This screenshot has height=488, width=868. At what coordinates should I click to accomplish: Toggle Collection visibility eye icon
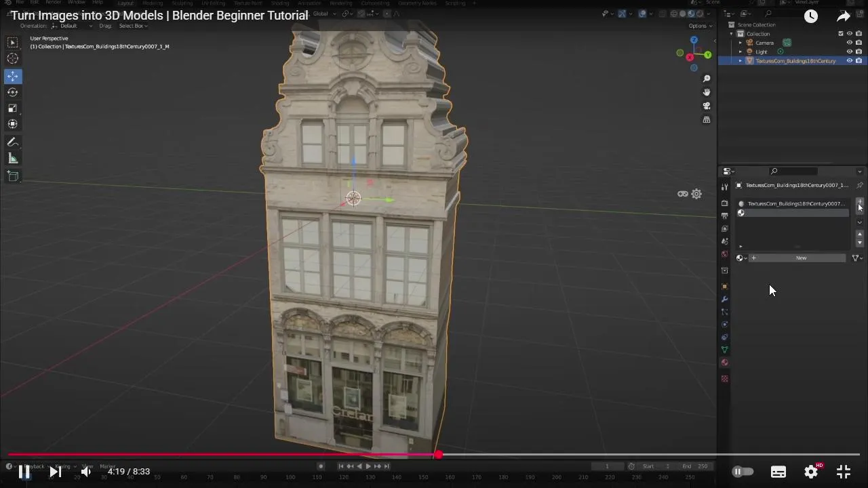point(849,34)
